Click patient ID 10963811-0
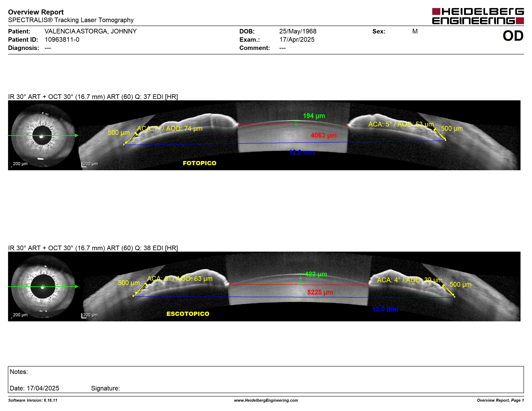 pyautogui.click(x=62, y=39)
